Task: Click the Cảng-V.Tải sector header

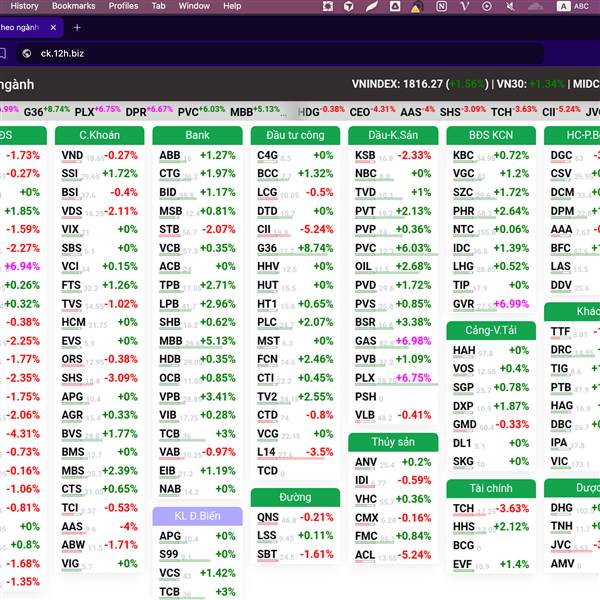Action: tap(491, 330)
